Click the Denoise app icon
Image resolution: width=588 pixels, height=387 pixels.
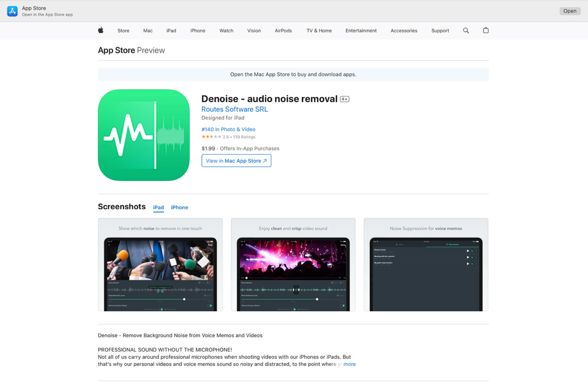click(144, 135)
